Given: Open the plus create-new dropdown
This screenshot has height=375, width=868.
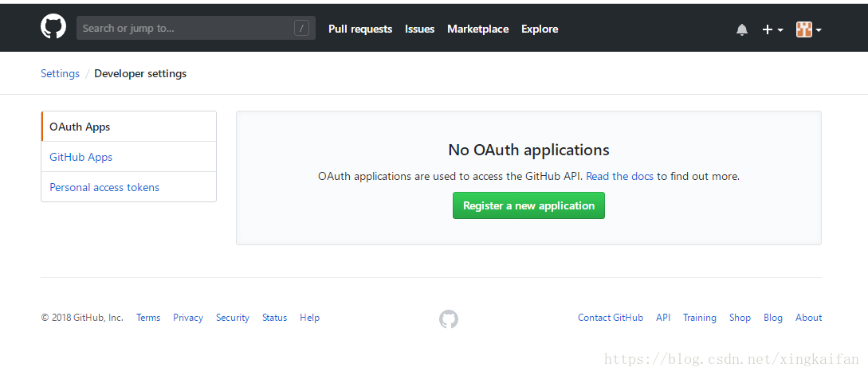Looking at the screenshot, I should pos(772,29).
